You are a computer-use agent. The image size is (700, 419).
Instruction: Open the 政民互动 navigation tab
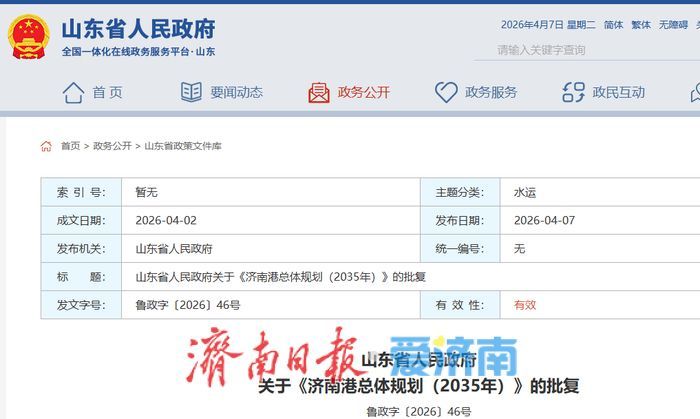[x=618, y=93]
